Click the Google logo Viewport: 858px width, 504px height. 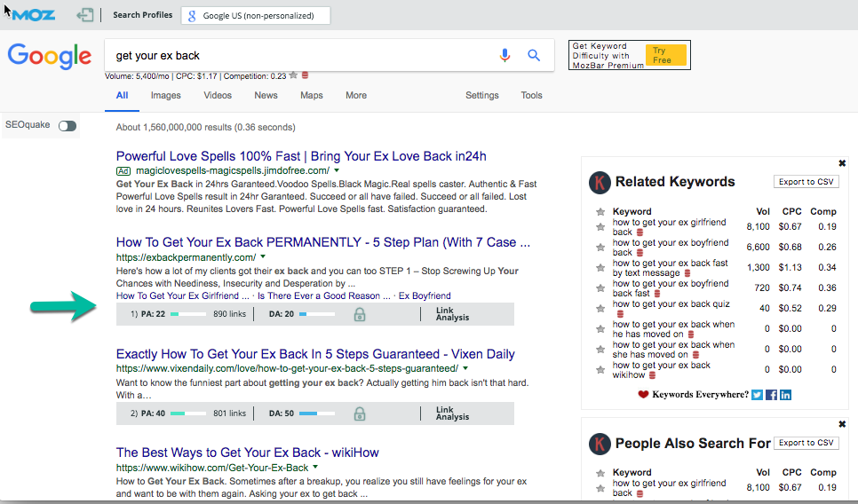pyautogui.click(x=49, y=56)
